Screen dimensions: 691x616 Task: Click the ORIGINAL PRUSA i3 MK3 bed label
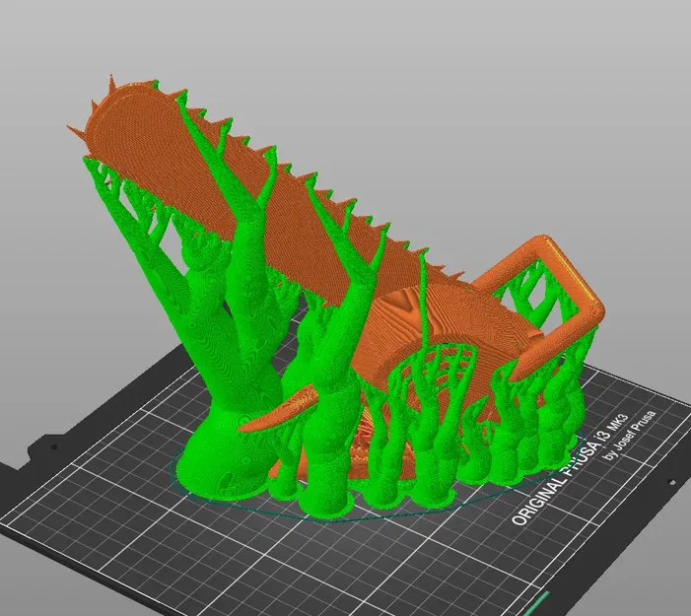573,468
